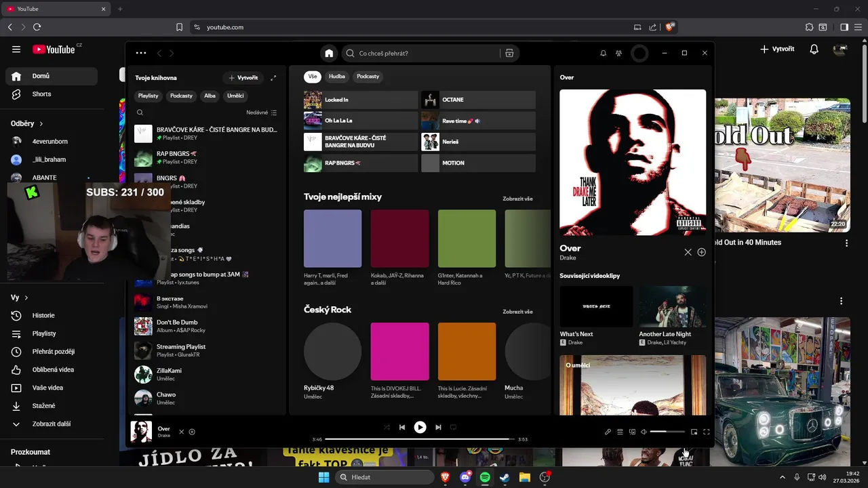
Task: Open Nedávné sort dropdown
Action: pyautogui.click(x=262, y=113)
